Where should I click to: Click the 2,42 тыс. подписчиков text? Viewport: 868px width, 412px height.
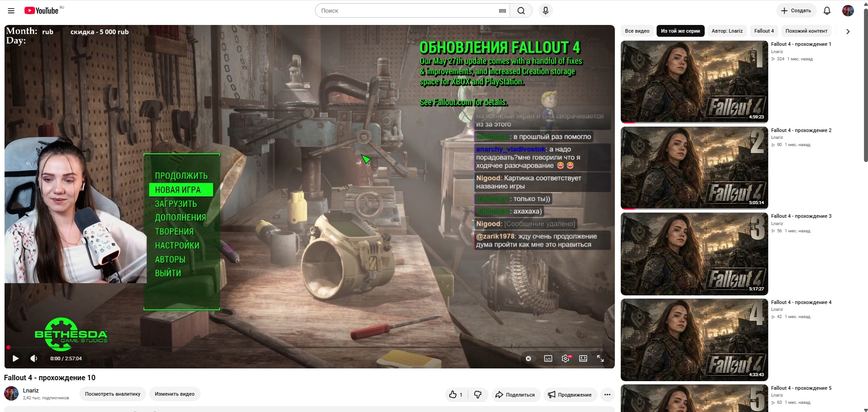(x=46, y=398)
